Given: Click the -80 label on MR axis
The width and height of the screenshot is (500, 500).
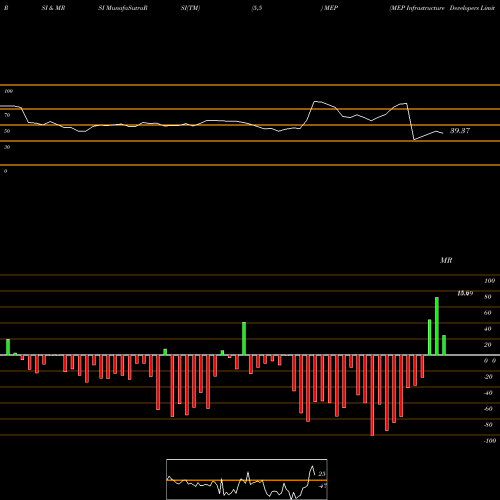Looking at the screenshot, I should (x=488, y=425).
